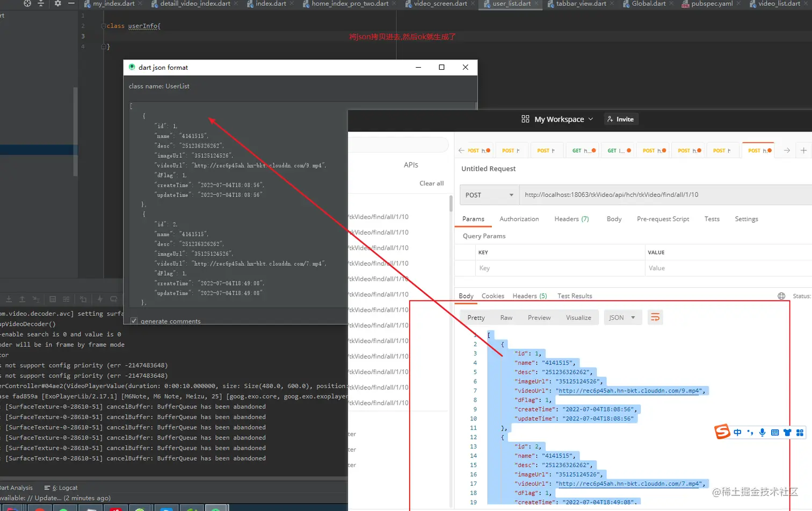
Task: Open the 6: Logcat tool window tab
Action: click(x=61, y=488)
